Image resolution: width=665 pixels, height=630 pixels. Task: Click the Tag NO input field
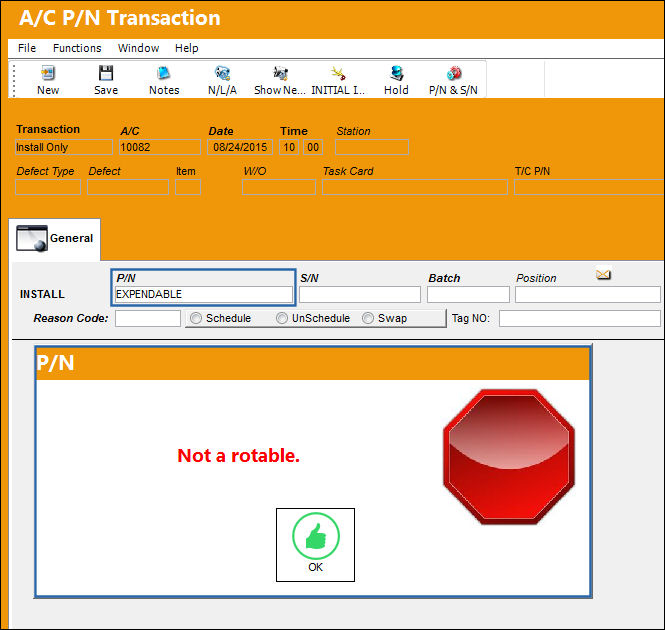pos(580,319)
